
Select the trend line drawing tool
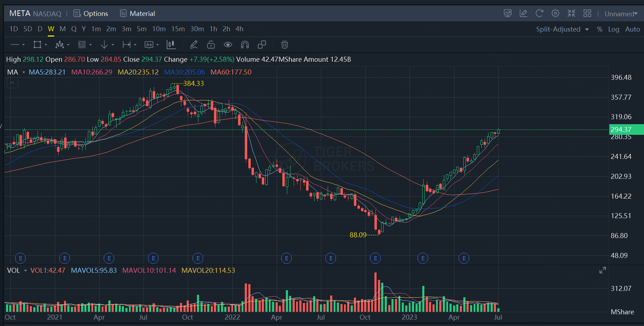tap(15, 45)
